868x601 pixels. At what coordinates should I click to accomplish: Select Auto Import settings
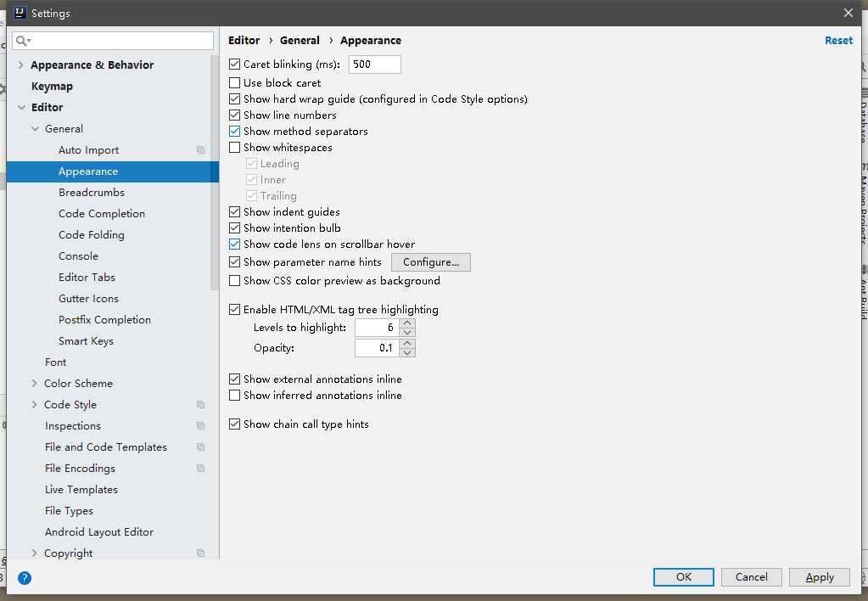pyautogui.click(x=88, y=150)
